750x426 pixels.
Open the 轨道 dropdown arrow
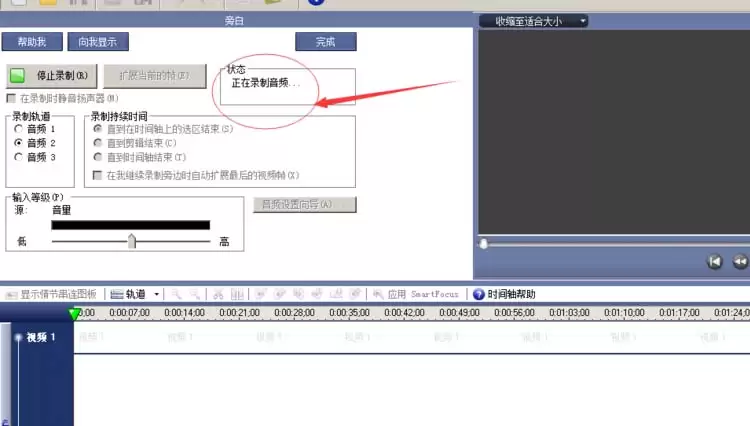(x=156, y=295)
